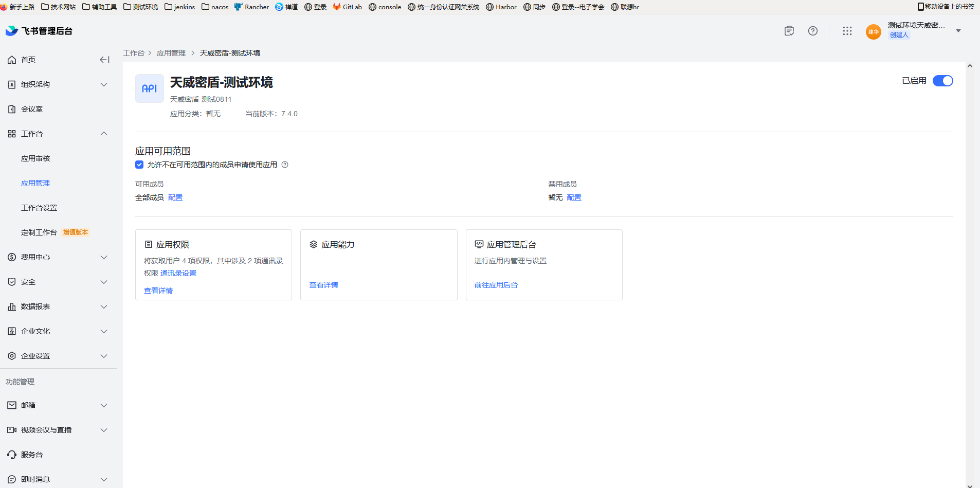
Task: Open the 通讯录设置 link
Action: tap(178, 273)
